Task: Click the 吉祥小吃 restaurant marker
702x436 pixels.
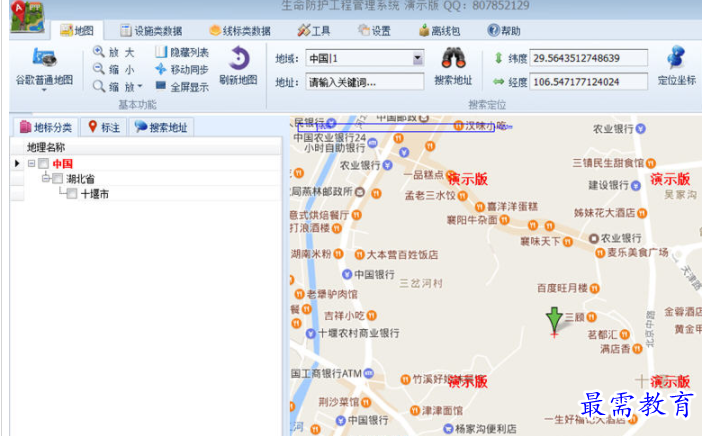Action: (372, 316)
